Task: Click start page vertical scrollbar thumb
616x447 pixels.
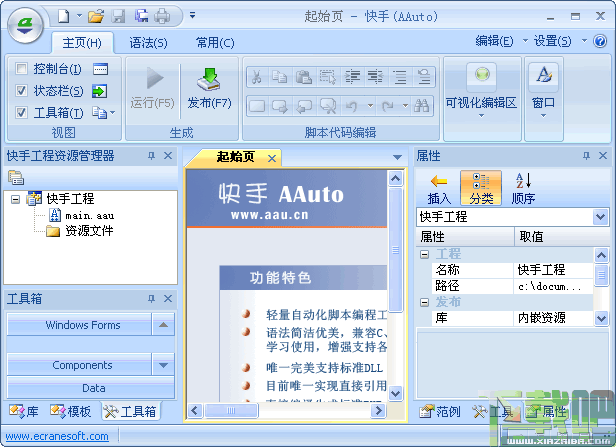Action: [396, 249]
